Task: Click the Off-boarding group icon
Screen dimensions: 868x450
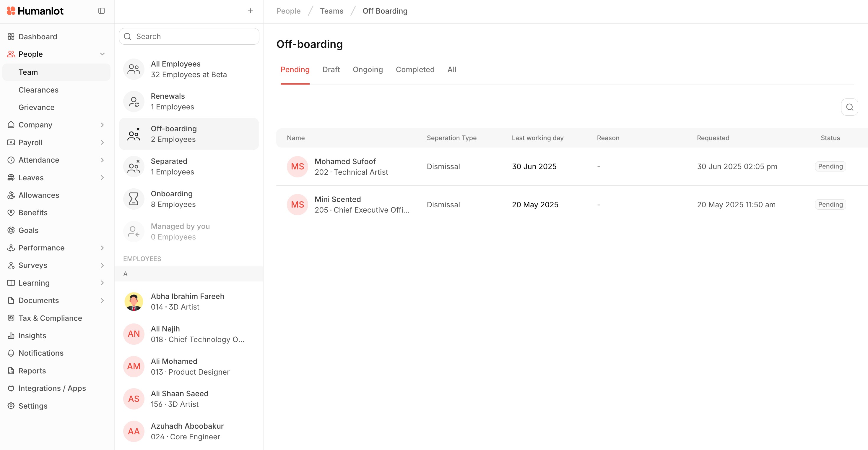Action: coord(134,134)
